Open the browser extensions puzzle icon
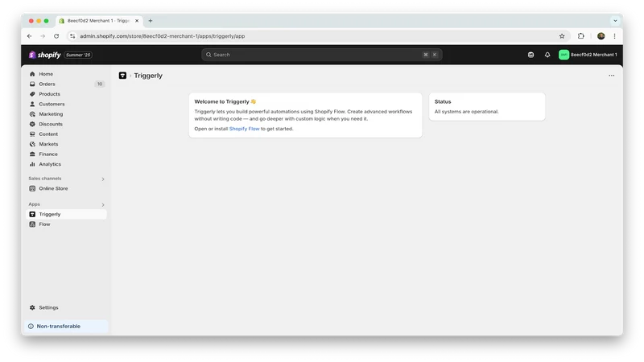Viewport: 644px width, 362px height. [580, 36]
